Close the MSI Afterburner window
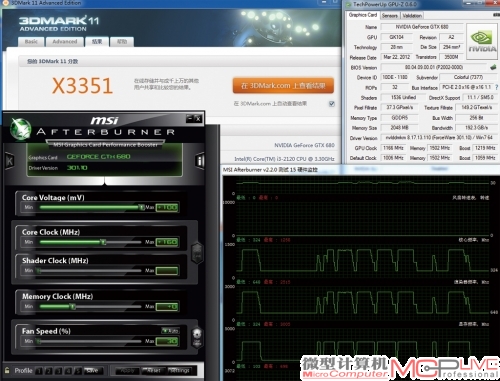 198,118
